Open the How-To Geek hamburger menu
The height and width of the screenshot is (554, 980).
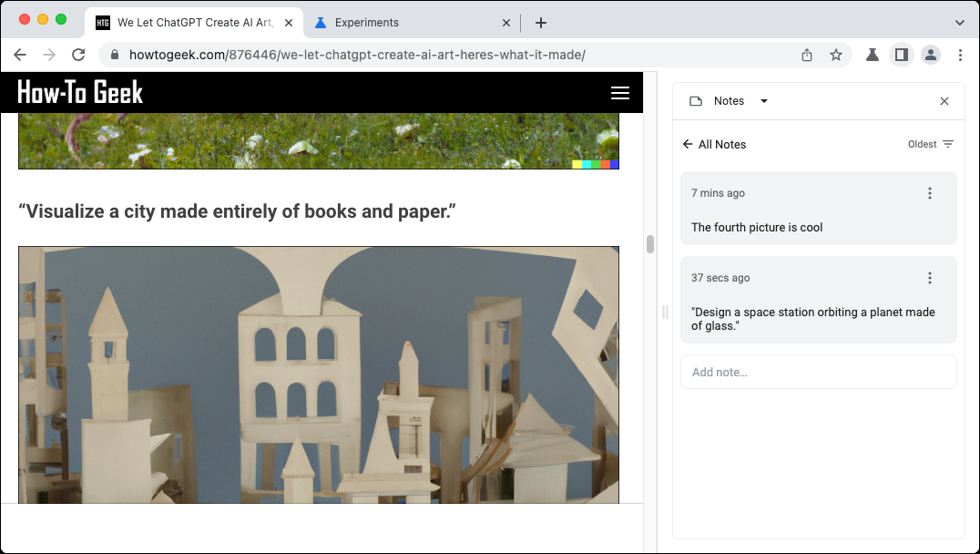coord(620,93)
